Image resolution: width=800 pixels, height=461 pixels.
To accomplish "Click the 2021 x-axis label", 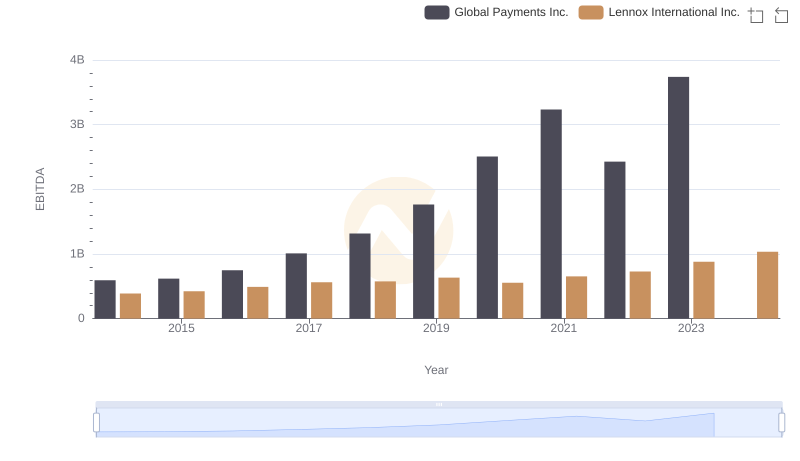I will coord(563,328).
